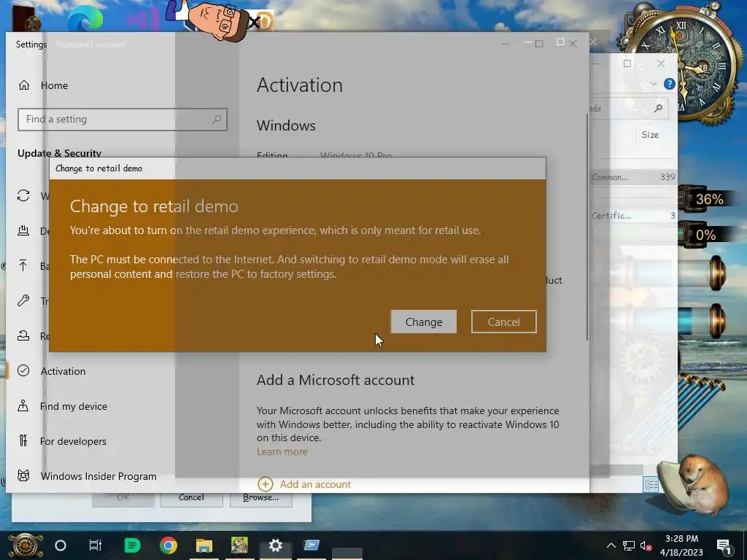Click the Browse... button in background dialog

pos(260,497)
